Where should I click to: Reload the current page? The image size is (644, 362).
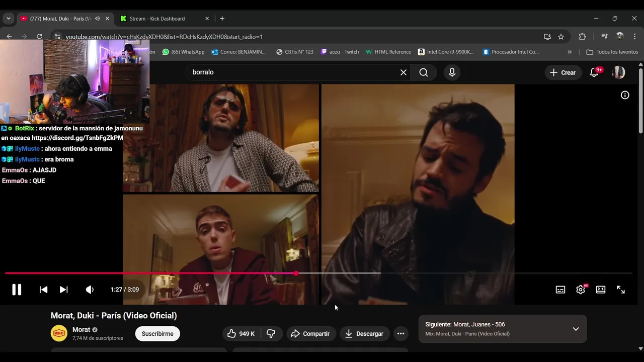coord(39,36)
